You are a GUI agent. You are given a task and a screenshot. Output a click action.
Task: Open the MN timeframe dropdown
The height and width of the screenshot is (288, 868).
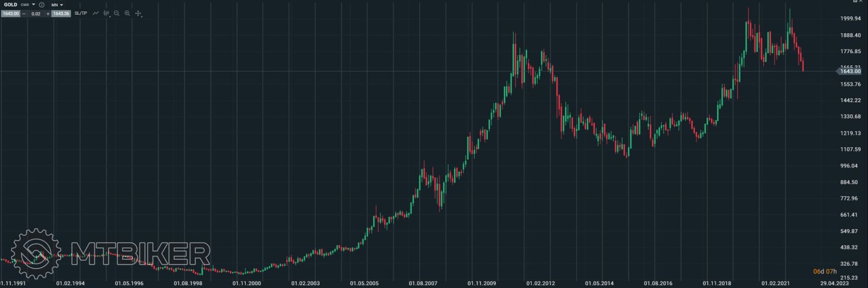(57, 5)
